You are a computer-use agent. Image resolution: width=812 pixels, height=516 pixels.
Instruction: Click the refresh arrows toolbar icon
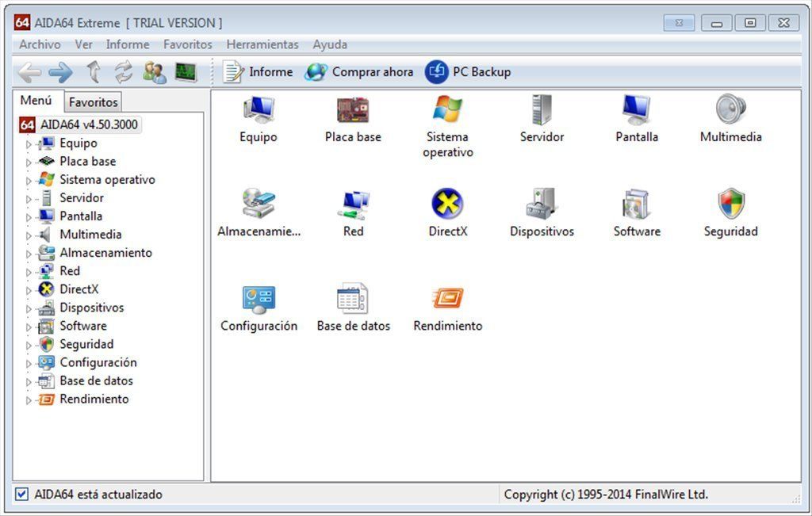click(x=124, y=73)
